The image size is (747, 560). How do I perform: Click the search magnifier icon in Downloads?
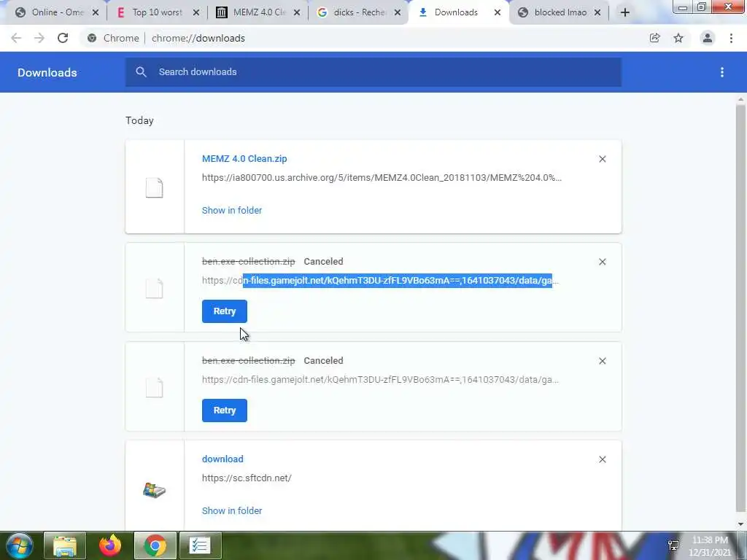(x=141, y=72)
